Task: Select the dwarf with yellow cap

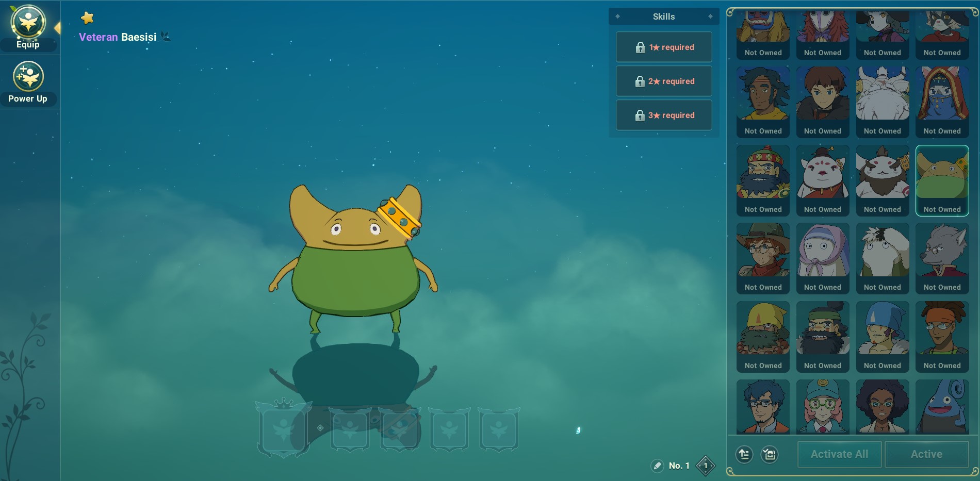Action: (763, 336)
